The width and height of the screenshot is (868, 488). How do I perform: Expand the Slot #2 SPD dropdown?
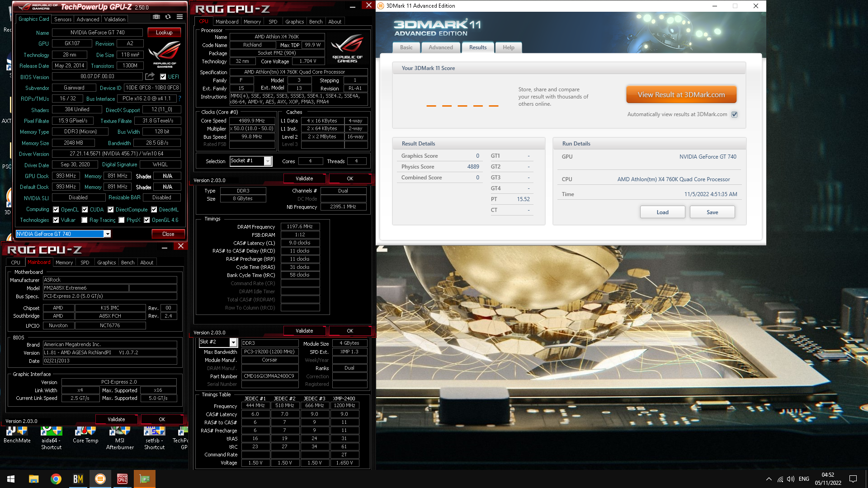[234, 343]
